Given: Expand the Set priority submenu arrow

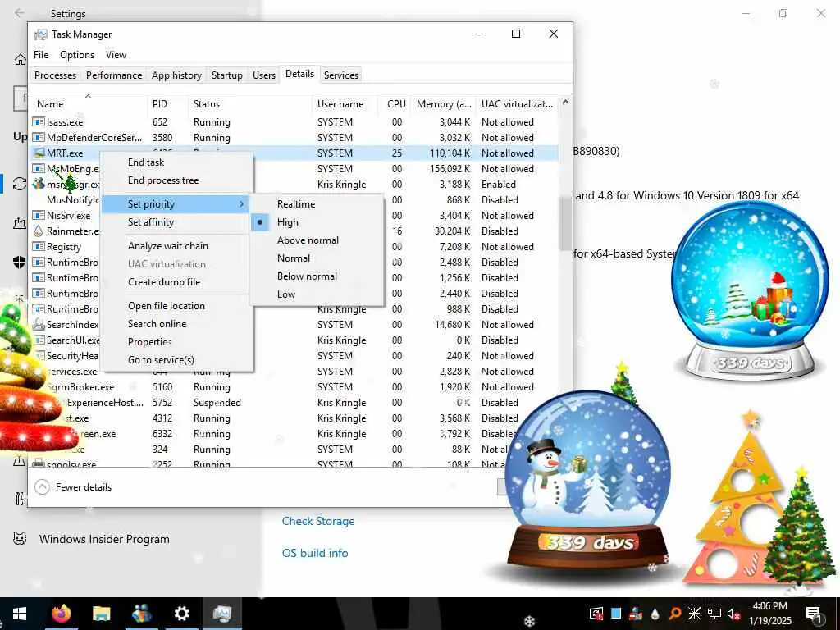Looking at the screenshot, I should (241, 204).
